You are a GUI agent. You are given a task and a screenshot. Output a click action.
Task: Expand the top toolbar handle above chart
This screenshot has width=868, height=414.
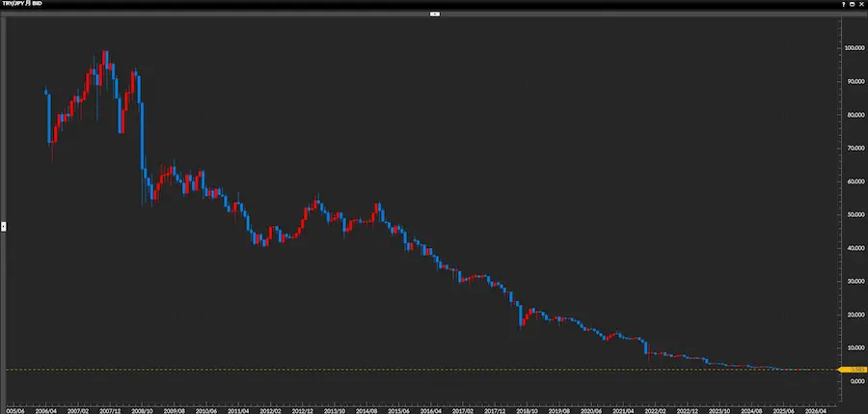click(434, 14)
